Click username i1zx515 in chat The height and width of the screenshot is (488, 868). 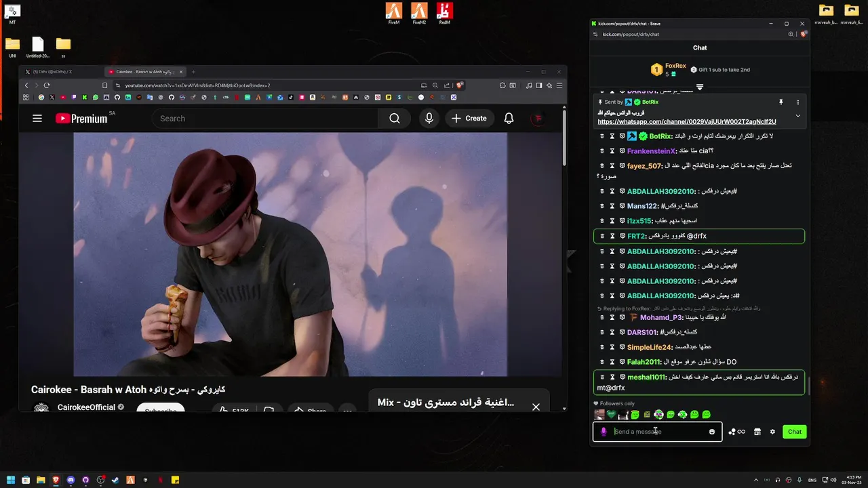click(639, 221)
